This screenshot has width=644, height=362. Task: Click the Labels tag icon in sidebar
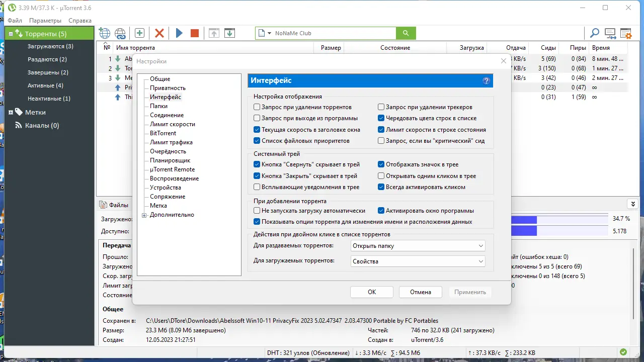pyautogui.click(x=19, y=112)
